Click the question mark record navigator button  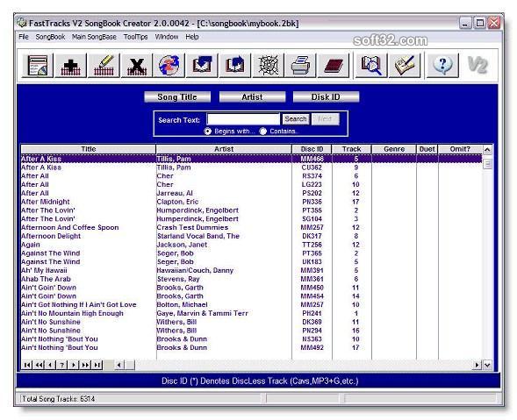61,365
